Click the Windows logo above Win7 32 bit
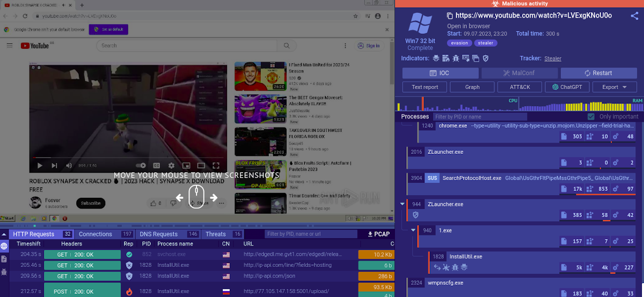 pos(420,24)
